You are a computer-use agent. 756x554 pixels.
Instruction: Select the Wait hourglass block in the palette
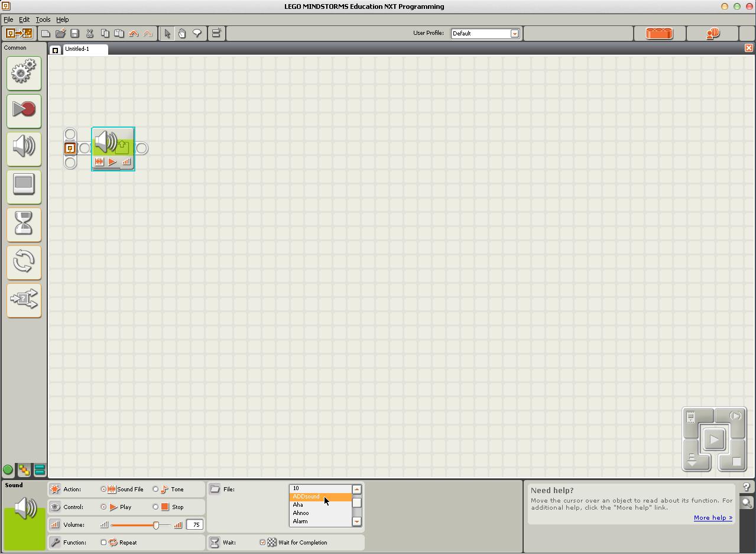click(24, 224)
